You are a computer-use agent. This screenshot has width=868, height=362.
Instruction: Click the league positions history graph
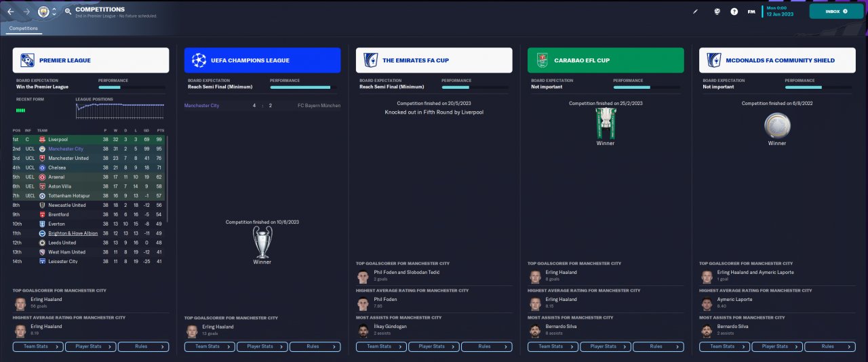coord(120,110)
